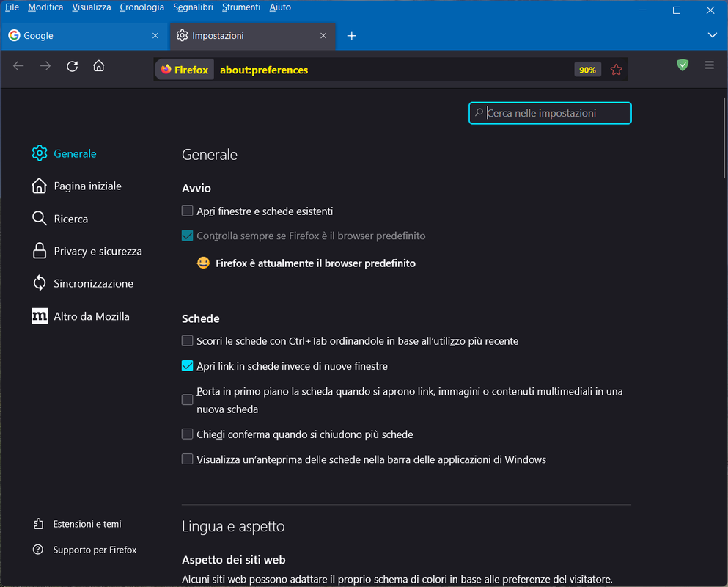List all tabs with the chevron button
728x587 pixels.
pos(712,35)
